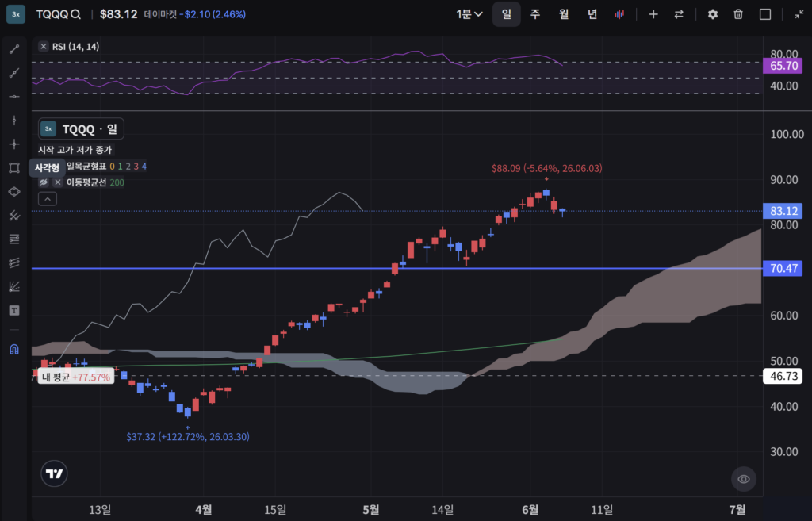The height and width of the screenshot is (521, 812).
Task: Toggle visibility of 이동평균선 200 indicator
Action: pyautogui.click(x=44, y=182)
